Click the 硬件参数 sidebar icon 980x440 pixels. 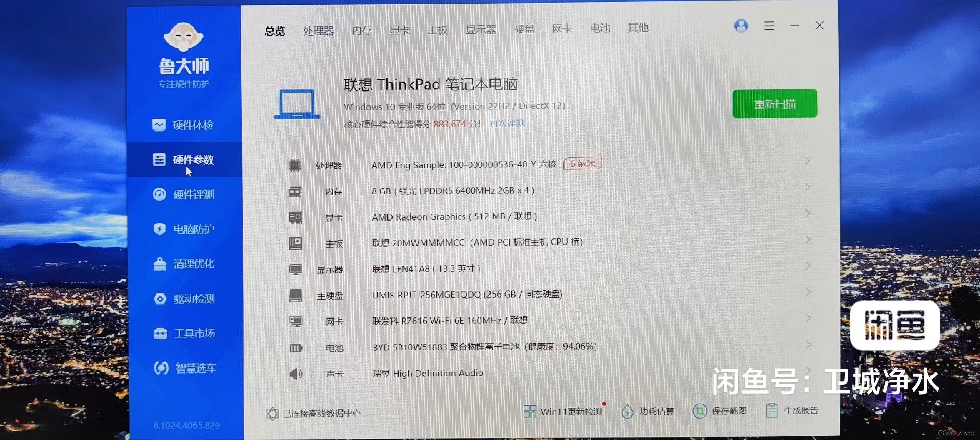159,160
